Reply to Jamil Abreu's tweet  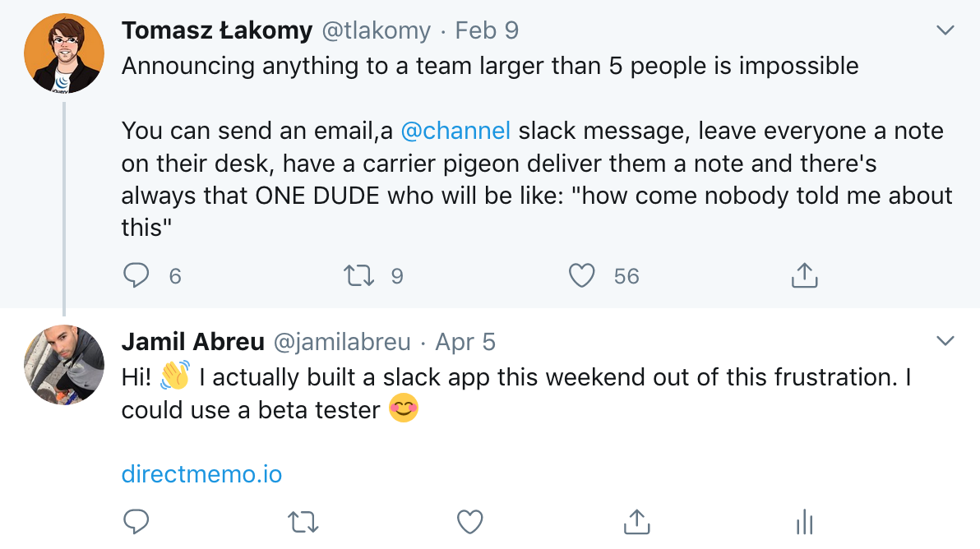[x=136, y=520]
